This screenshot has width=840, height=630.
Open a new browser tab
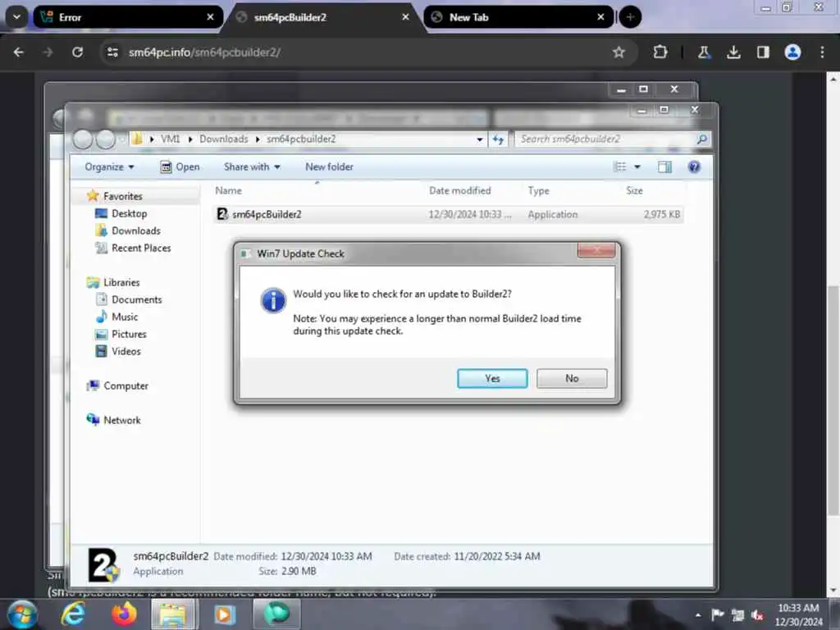[630, 17]
